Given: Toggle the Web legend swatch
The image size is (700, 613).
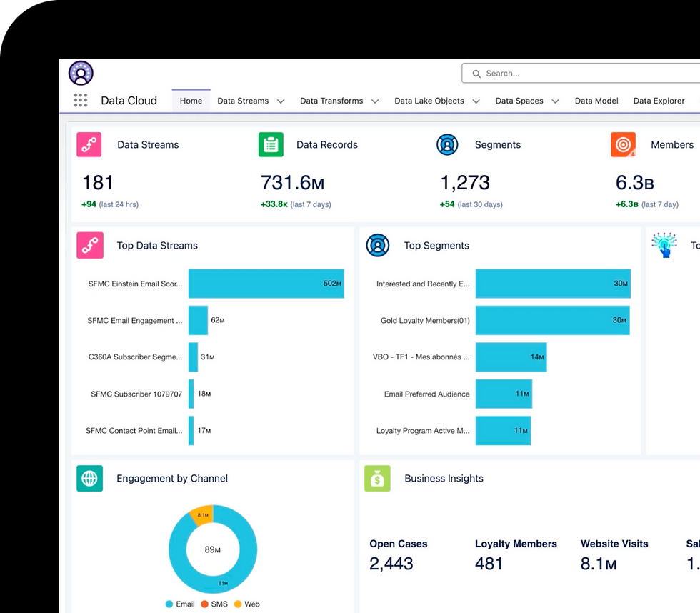Looking at the screenshot, I should pyautogui.click(x=237, y=604).
